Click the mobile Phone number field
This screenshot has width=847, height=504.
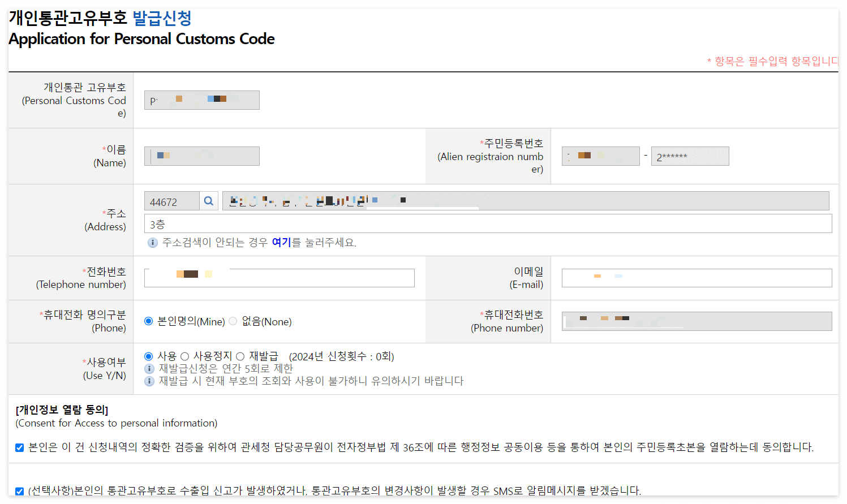click(697, 321)
